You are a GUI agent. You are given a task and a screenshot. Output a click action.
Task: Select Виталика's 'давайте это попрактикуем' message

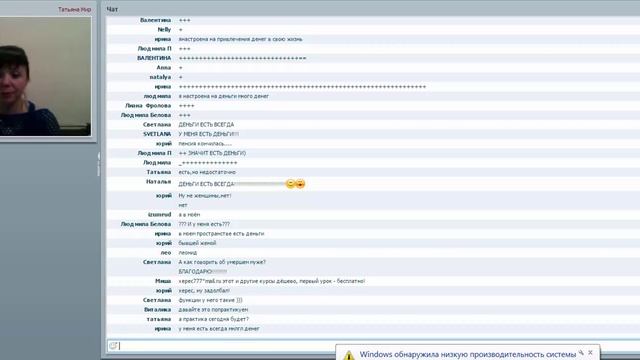pyautogui.click(x=213, y=310)
